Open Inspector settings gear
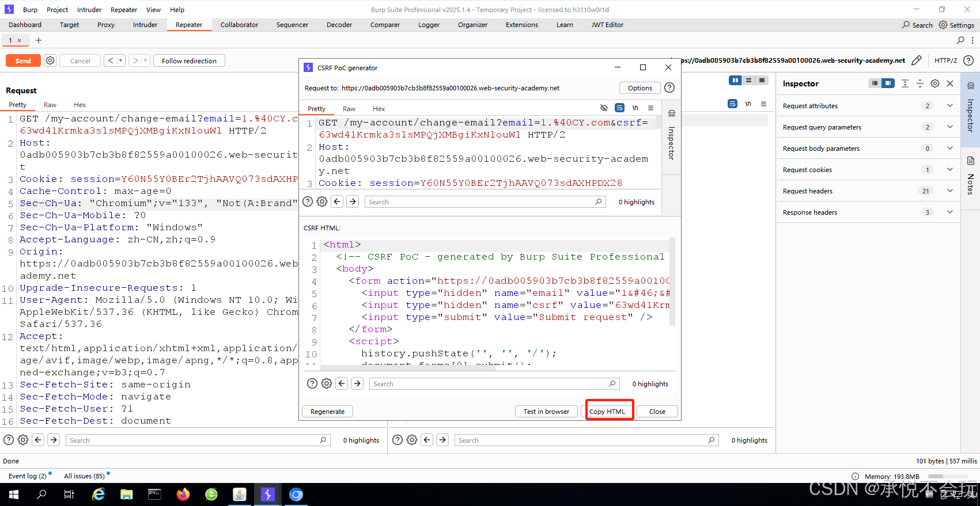 pyautogui.click(x=935, y=83)
